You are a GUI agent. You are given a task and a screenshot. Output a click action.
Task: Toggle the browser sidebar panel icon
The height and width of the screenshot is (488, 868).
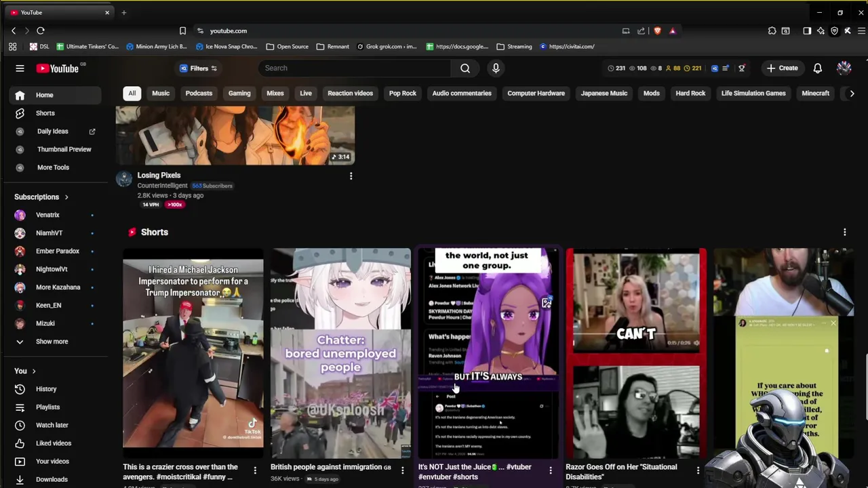(x=807, y=30)
